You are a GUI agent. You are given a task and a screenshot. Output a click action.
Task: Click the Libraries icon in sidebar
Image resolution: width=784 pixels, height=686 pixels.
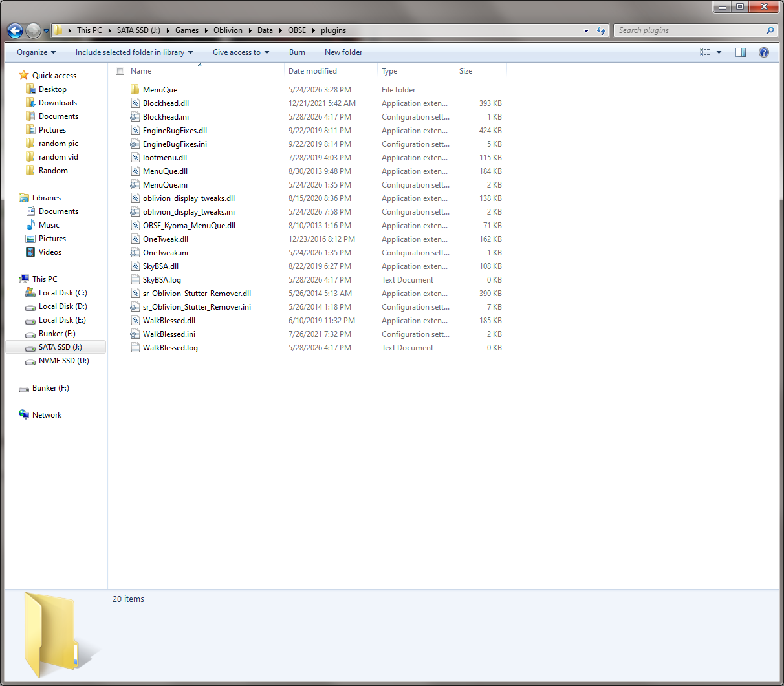point(24,198)
